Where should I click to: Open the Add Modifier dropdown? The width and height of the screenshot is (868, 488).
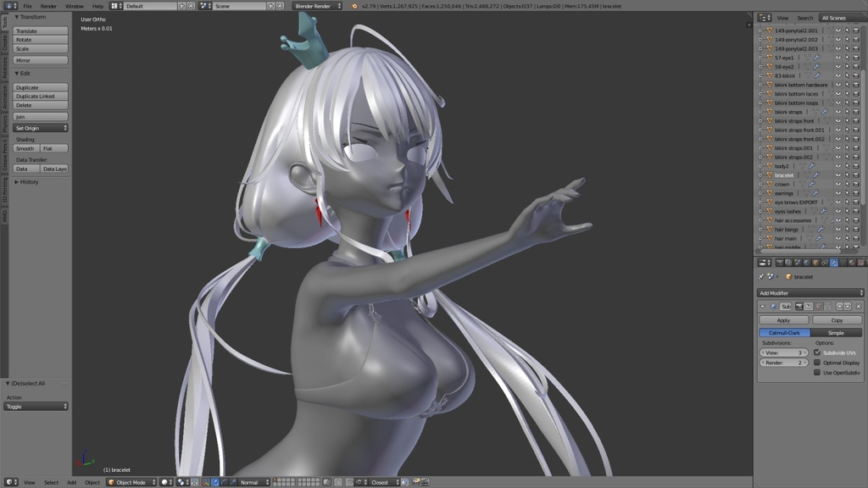click(x=810, y=292)
